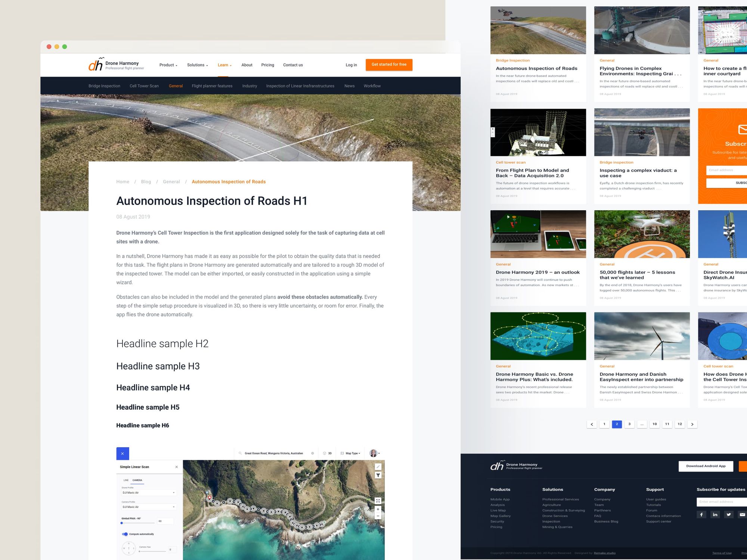The width and height of the screenshot is (747, 560).
Task: Open the user avatar menu
Action: point(374,453)
